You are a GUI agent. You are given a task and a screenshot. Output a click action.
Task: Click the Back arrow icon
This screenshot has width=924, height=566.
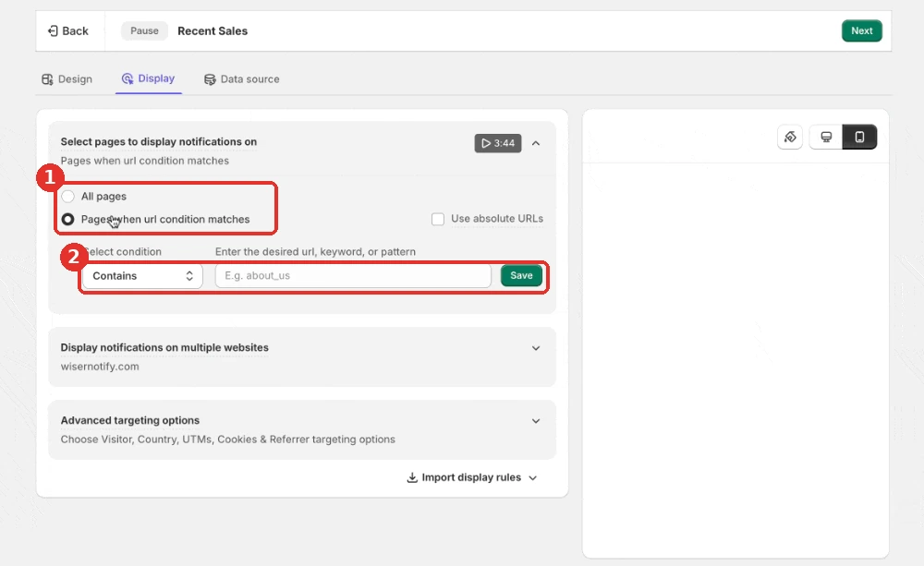pyautogui.click(x=53, y=30)
